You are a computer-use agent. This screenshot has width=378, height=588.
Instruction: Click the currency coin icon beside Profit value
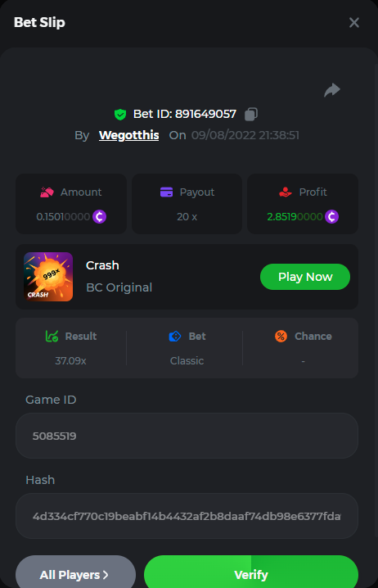[331, 216]
